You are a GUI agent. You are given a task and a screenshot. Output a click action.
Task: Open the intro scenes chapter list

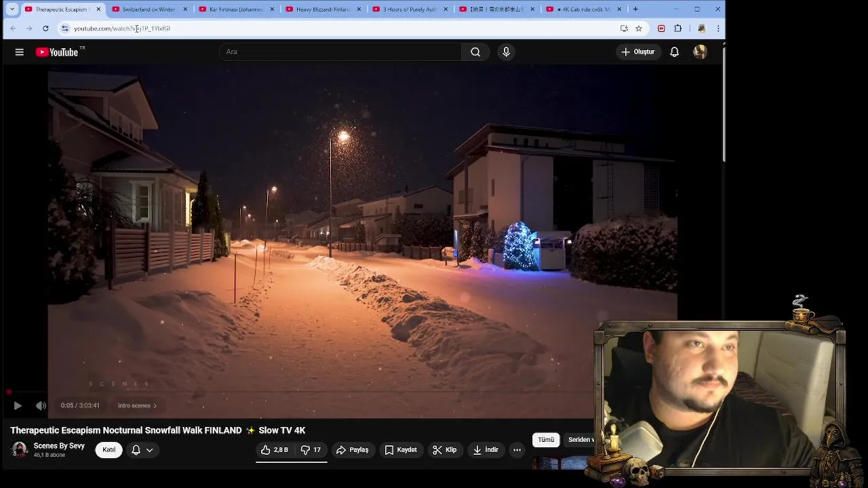tap(137, 406)
